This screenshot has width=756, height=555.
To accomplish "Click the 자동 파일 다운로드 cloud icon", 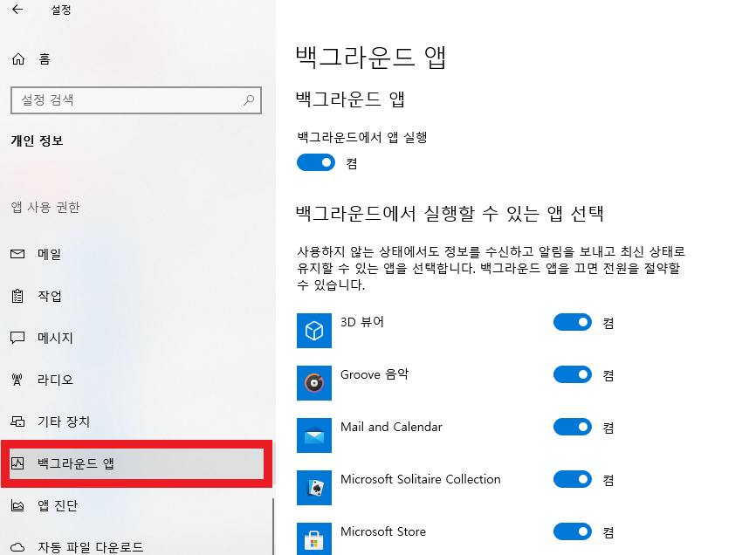I will 17,547.
